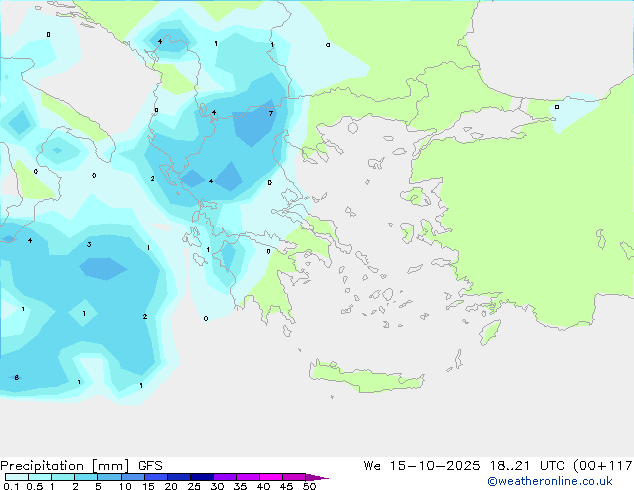Click the '0.1' legend scale label
The width and height of the screenshot is (634, 490).
11,486
